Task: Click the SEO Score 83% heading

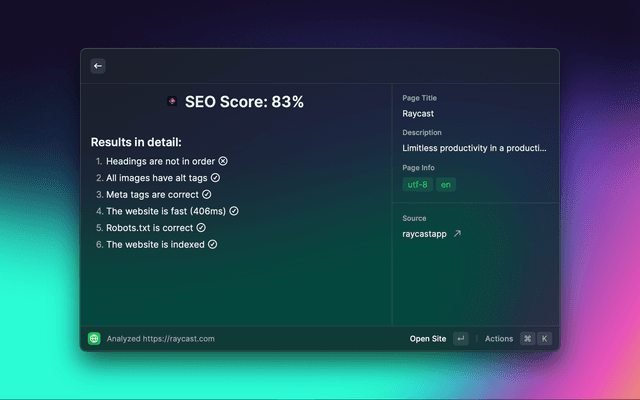Action: pos(244,102)
